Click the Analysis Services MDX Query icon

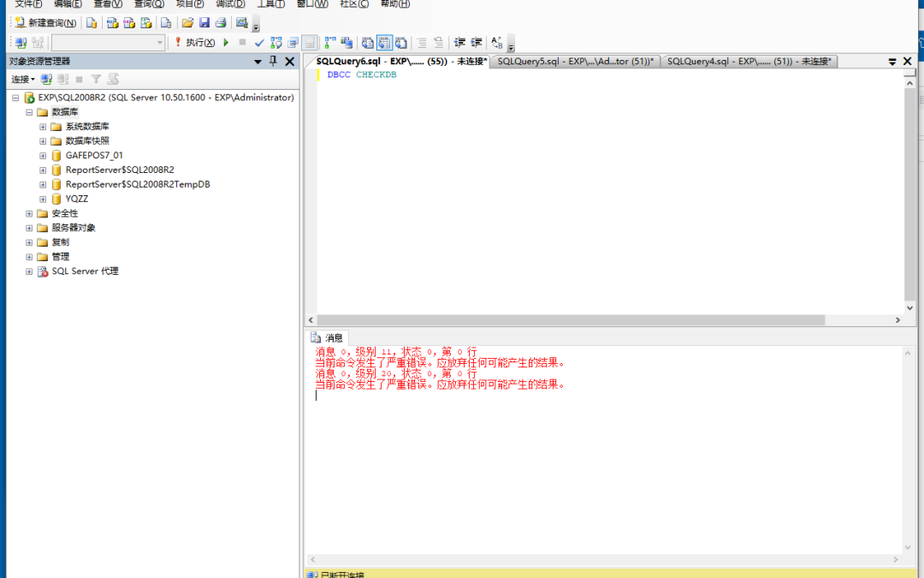113,22
